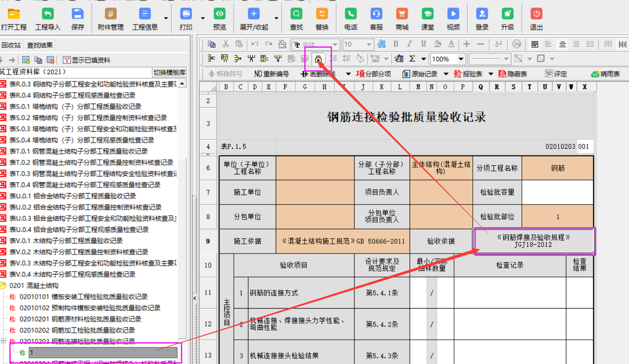Open the font size dropdown
629x364 pixels.
[369, 44]
